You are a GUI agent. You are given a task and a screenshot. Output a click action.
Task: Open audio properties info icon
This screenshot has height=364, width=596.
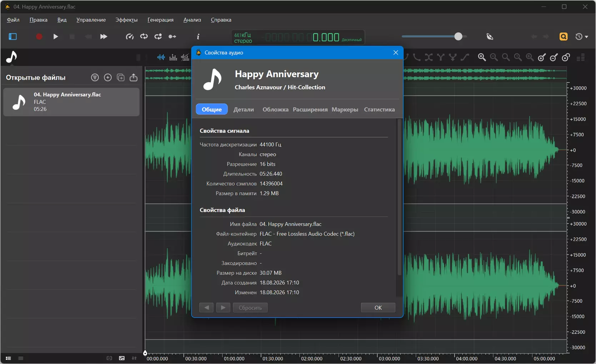pos(198,36)
